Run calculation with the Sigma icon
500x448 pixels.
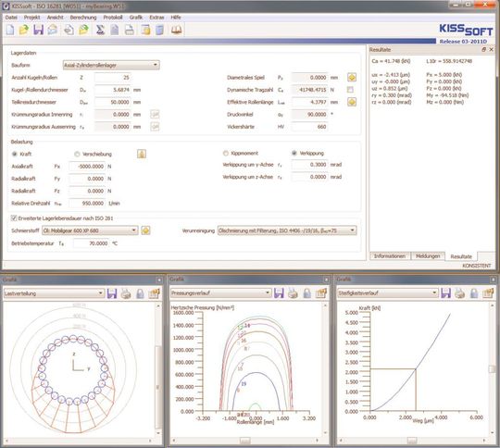pyautogui.click(x=100, y=30)
